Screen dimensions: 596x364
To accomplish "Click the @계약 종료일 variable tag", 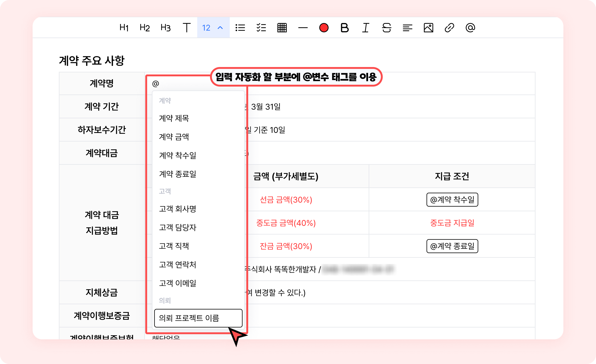I will coord(452,246).
